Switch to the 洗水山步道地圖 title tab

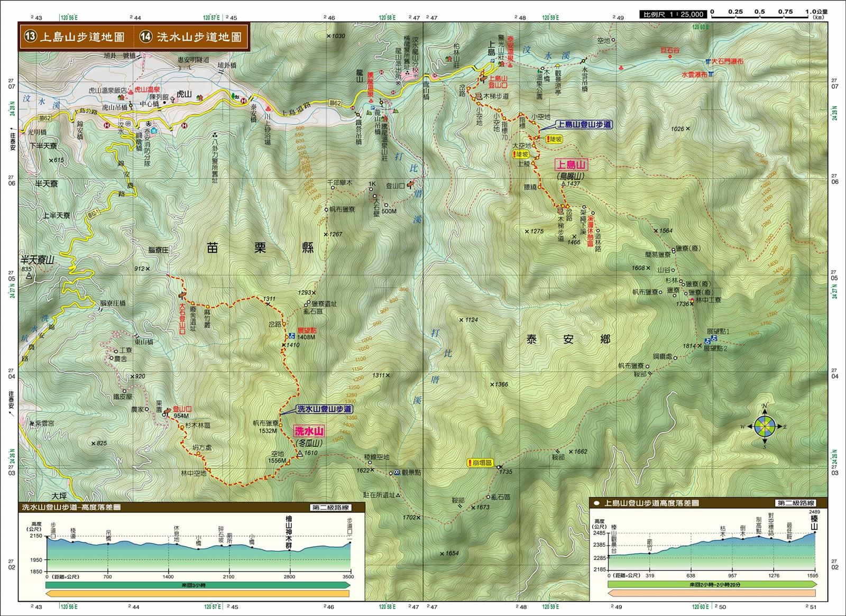coord(192,36)
